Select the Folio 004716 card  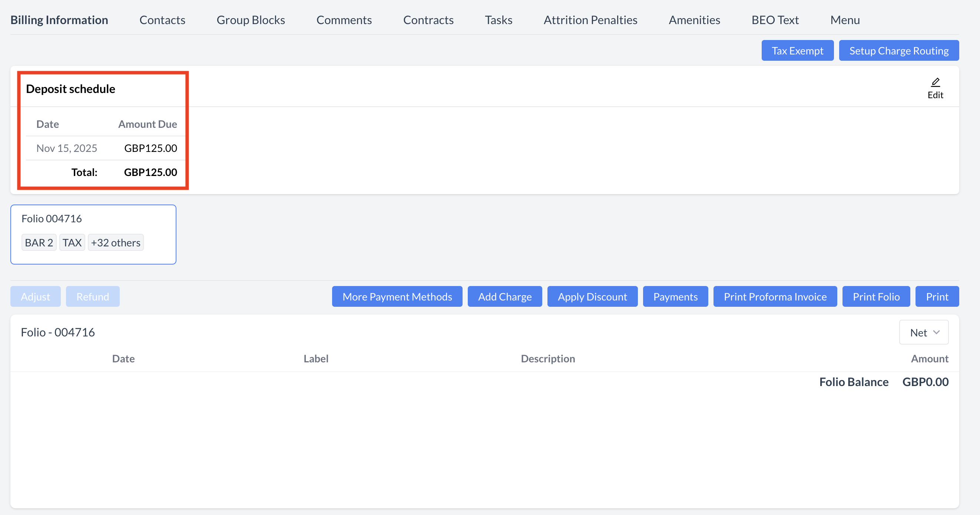(x=93, y=219)
